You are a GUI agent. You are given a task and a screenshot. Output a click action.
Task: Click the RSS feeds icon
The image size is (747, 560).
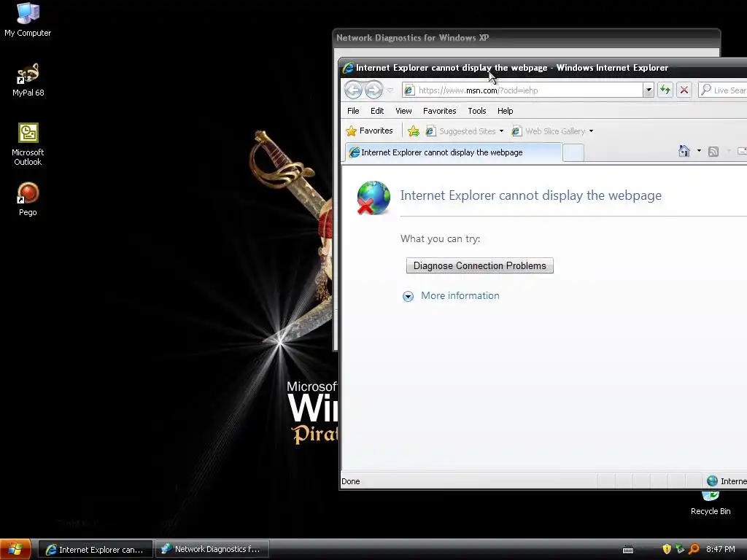coord(713,152)
